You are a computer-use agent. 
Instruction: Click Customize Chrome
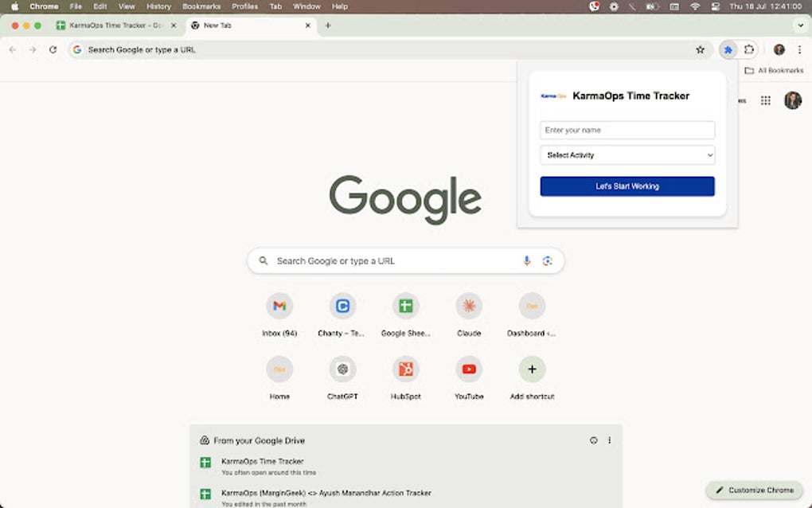point(755,490)
